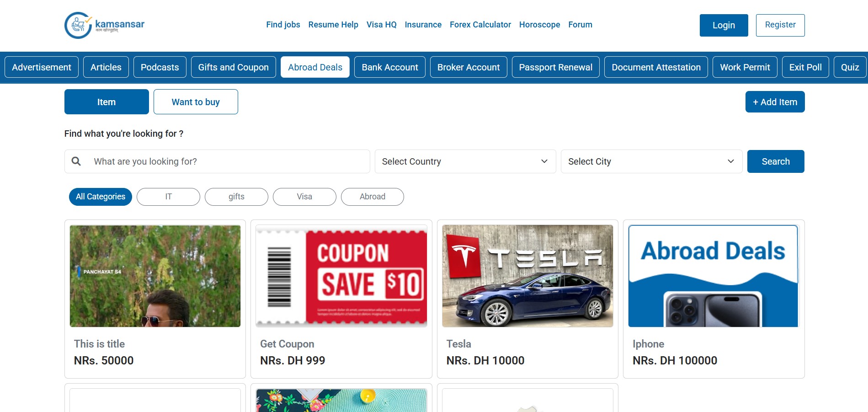The height and width of the screenshot is (412, 868).
Task: Click the magnifying glass search icon
Action: [x=76, y=161]
